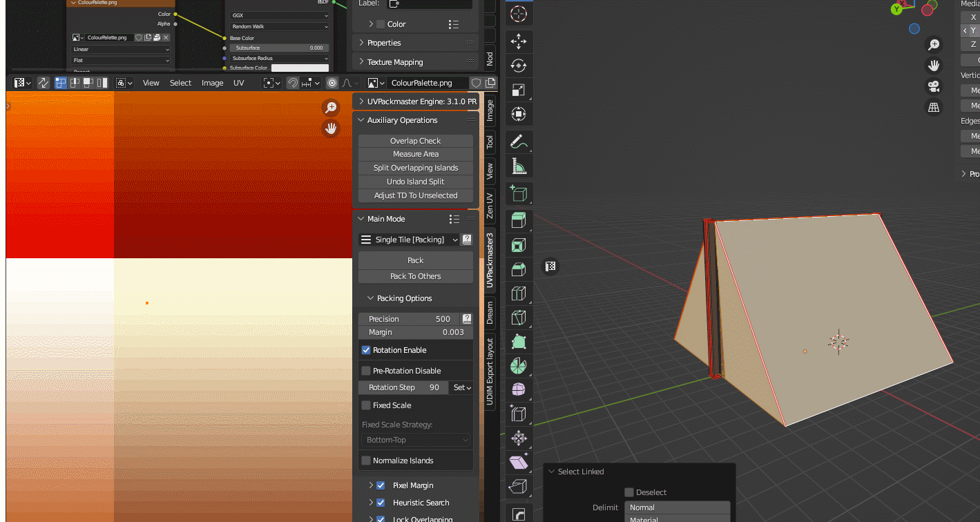
Task: Toggle Pixel Margin checkbox
Action: pos(381,485)
